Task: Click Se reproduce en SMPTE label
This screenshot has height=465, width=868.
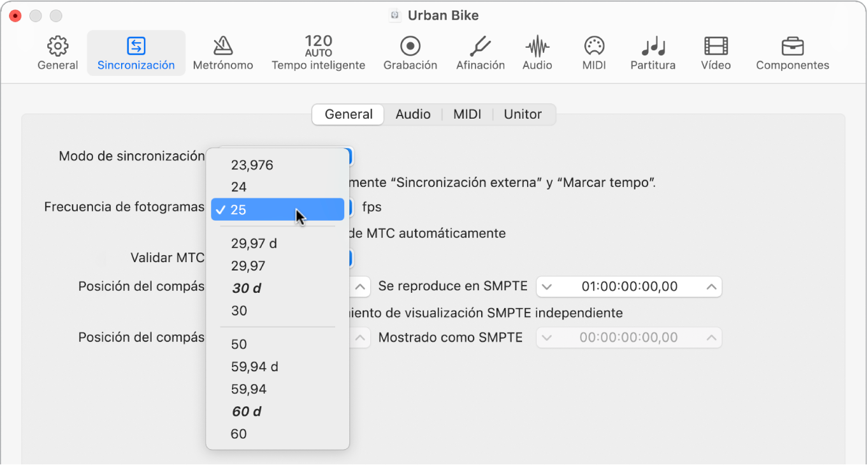Action: (x=453, y=286)
